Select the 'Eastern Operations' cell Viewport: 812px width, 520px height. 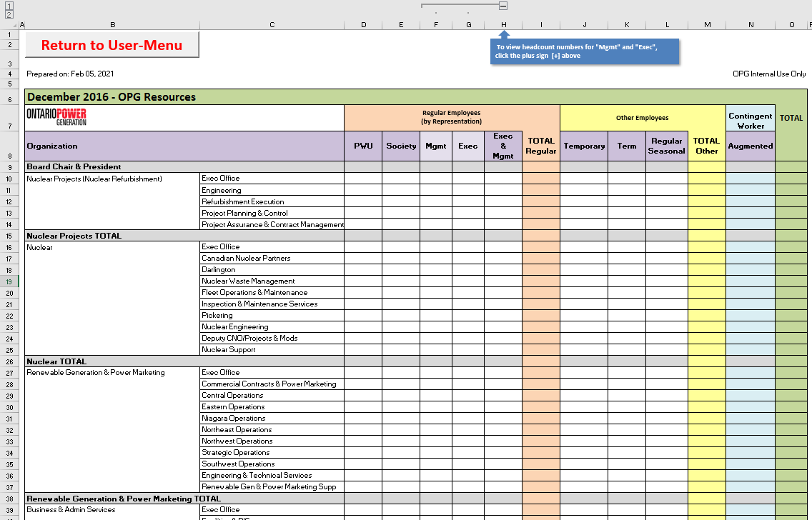[x=272, y=406]
